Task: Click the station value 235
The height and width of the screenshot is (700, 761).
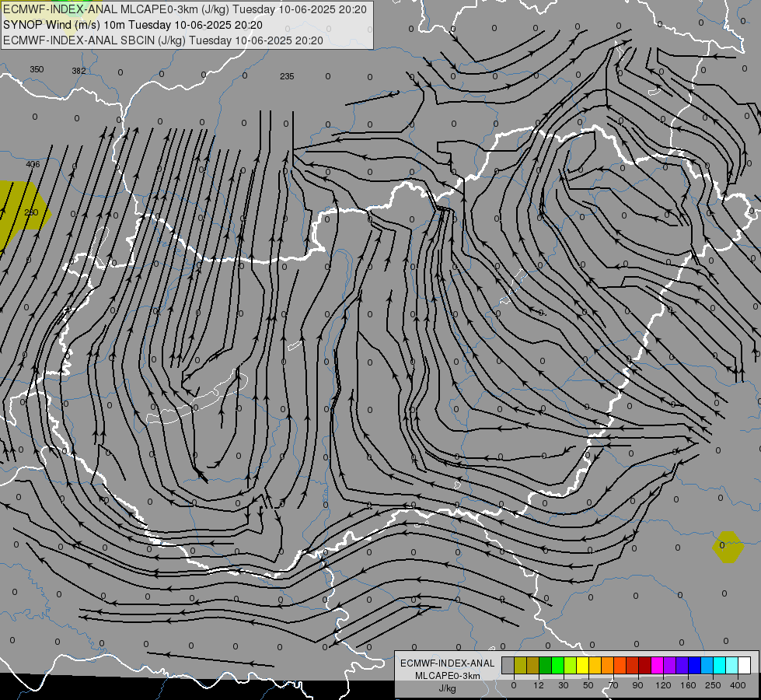Action: [x=287, y=76]
